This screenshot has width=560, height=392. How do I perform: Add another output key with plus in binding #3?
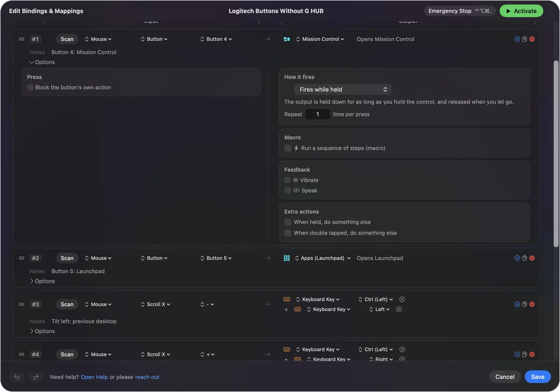click(286, 310)
